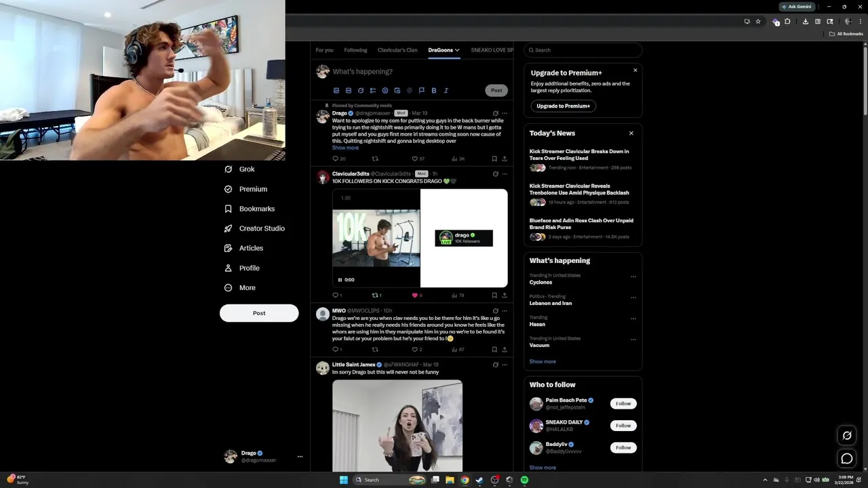Click the X search box

pos(583,50)
